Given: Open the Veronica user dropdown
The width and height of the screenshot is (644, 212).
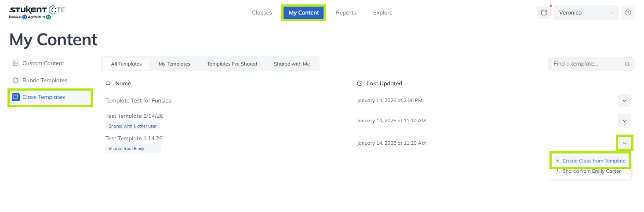Looking at the screenshot, I should 586,13.
